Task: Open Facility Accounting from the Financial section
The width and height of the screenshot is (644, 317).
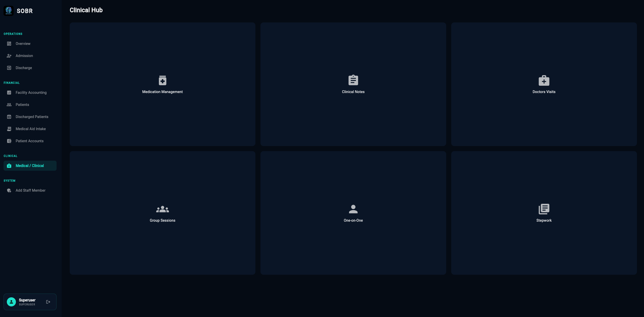Action: tap(30, 93)
